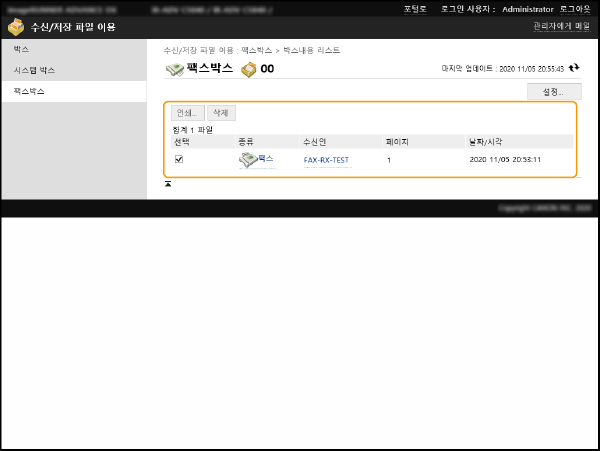
Task: Click the yellow box 00 icon
Action: coord(248,69)
